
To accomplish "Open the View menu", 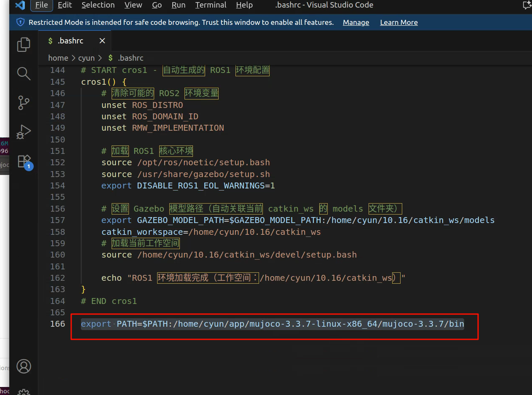I will point(133,5).
